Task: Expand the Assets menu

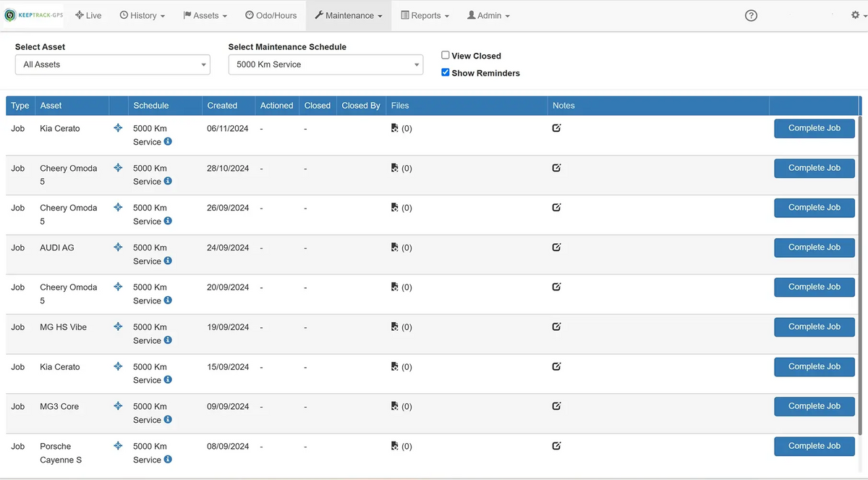Action: click(x=205, y=15)
